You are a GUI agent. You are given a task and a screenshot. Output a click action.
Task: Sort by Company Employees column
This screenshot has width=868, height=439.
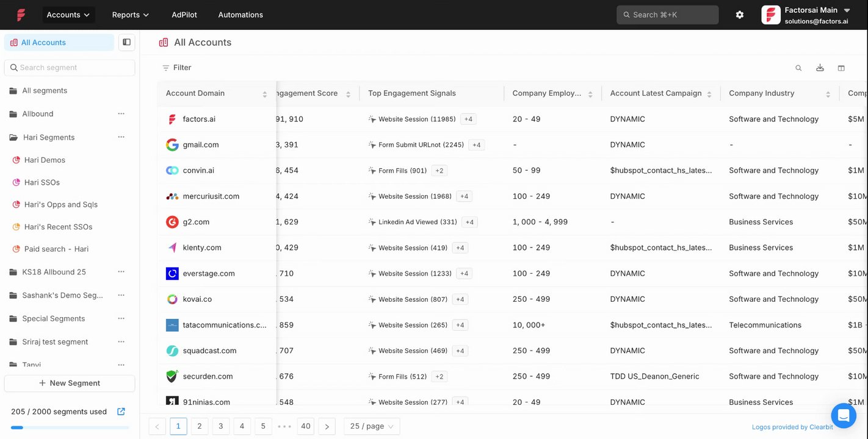(590, 94)
